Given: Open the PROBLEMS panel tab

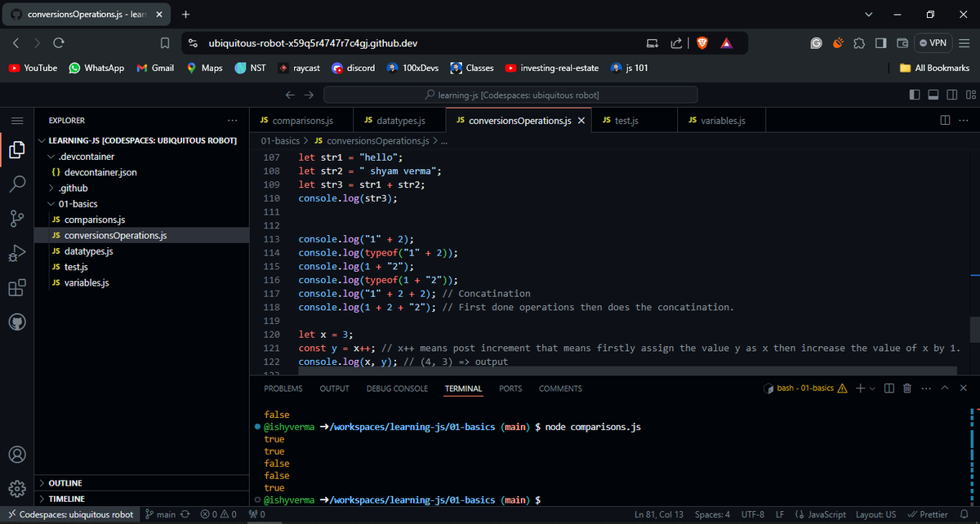Looking at the screenshot, I should click(283, 389).
